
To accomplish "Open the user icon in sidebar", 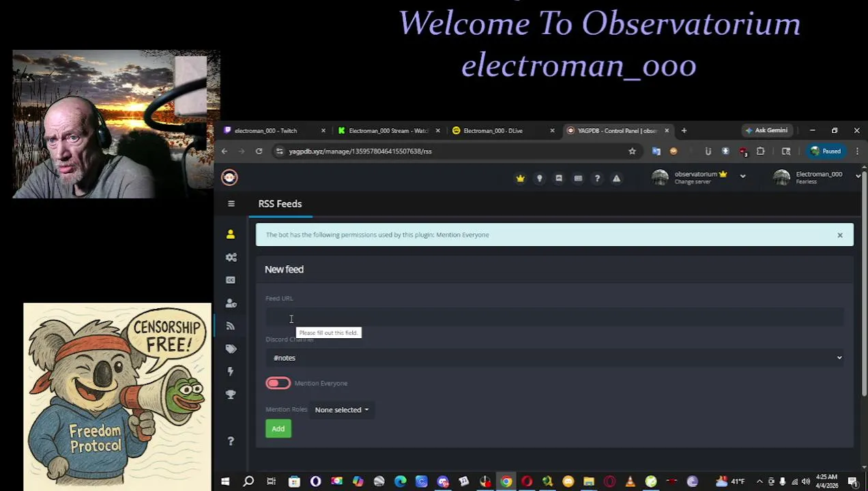I will pos(231,235).
